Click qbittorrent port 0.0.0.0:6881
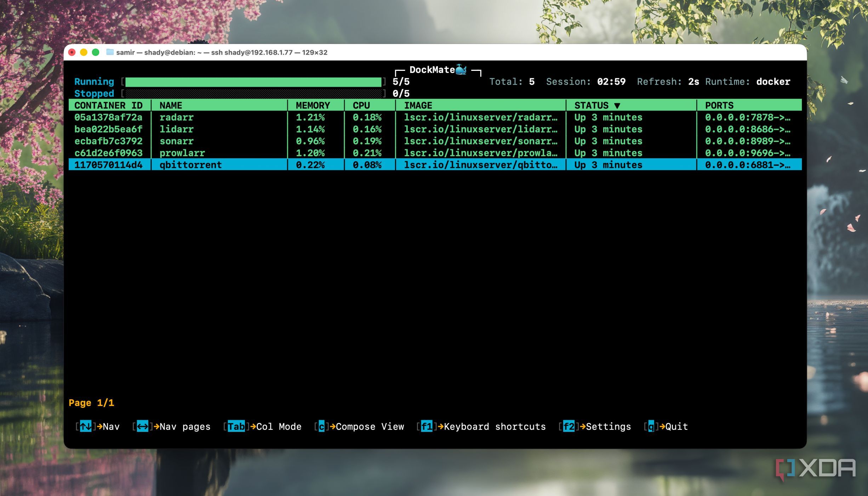The image size is (868, 496). pyautogui.click(x=747, y=165)
